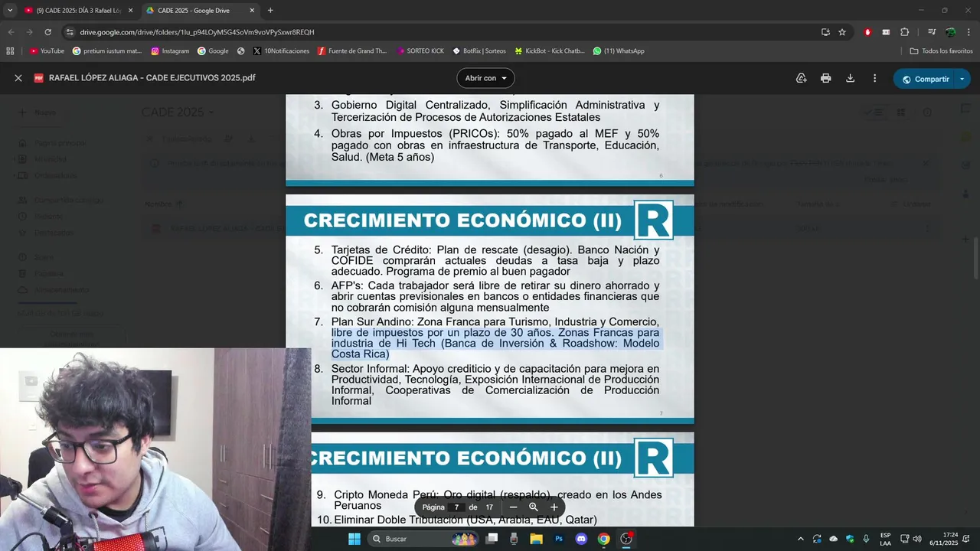Open the media controls icon

931,32
